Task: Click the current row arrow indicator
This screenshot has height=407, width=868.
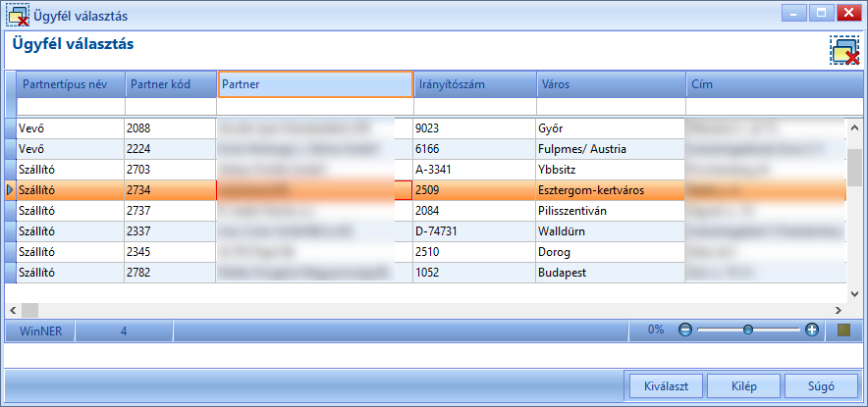Action: pyautogui.click(x=10, y=190)
